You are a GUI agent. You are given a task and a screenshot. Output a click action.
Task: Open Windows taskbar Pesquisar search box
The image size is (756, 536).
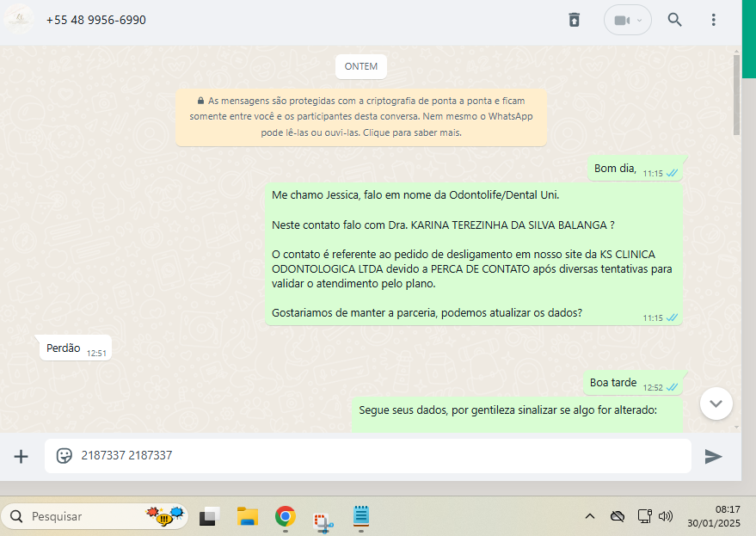(95, 516)
